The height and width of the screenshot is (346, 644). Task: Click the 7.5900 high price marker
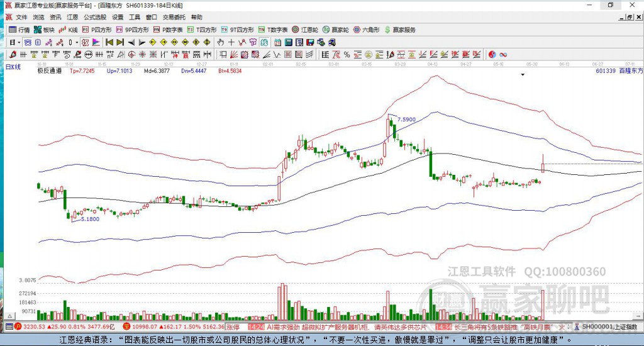(x=406, y=119)
